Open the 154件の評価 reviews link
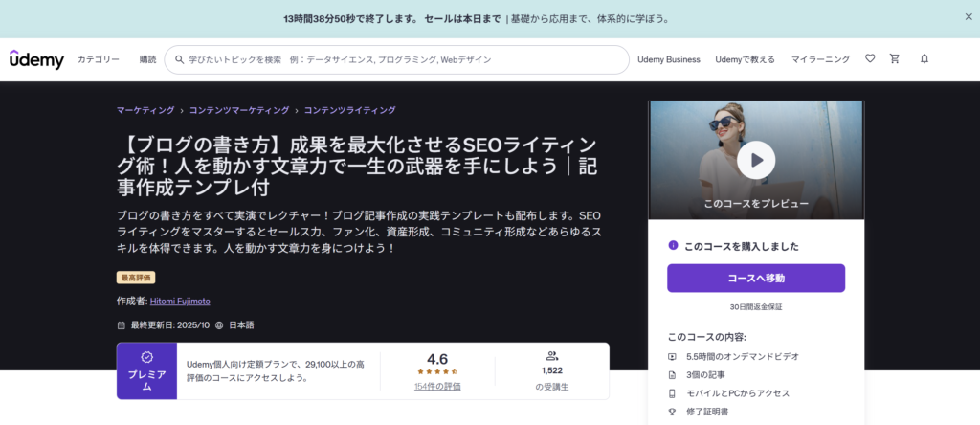Screen dimensions: 980x425 (x=437, y=387)
